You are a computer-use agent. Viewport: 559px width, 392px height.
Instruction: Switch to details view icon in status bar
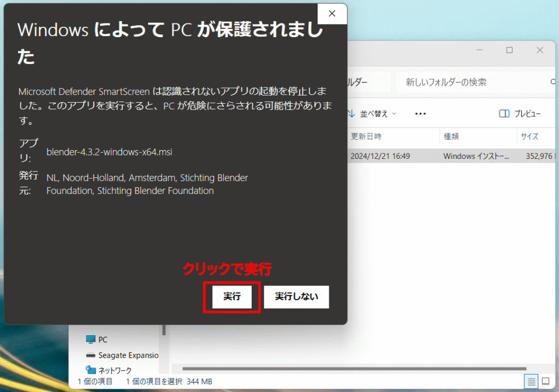531,382
